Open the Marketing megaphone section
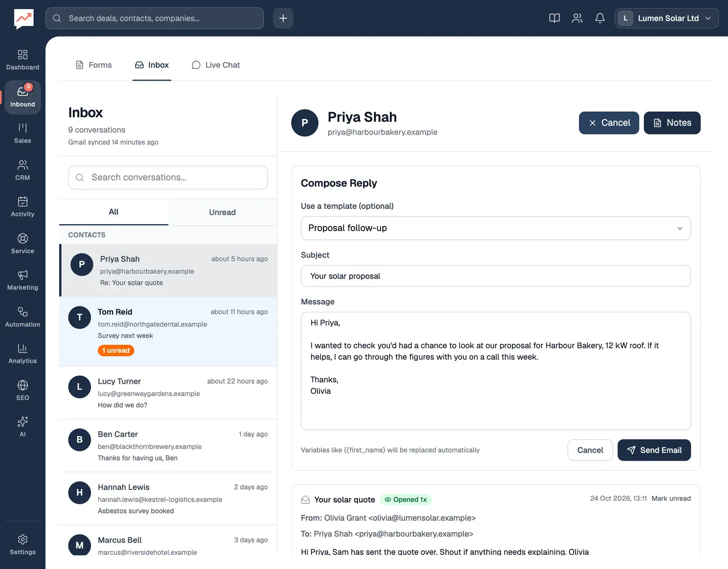This screenshot has height=569, width=728. click(x=22, y=280)
